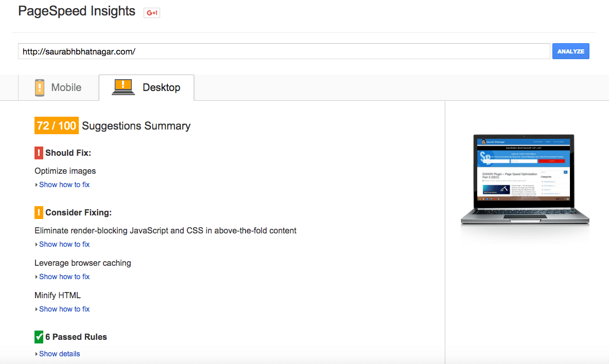Click the Minify HTML rule text
This screenshot has width=609, height=364.
(x=58, y=295)
